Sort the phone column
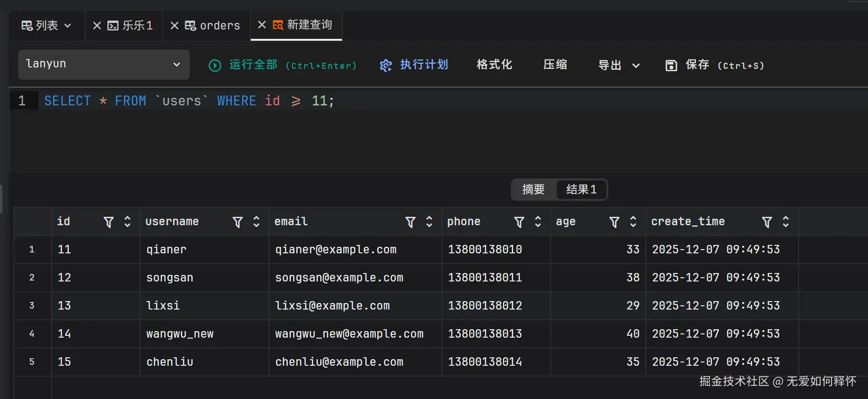 [538, 222]
